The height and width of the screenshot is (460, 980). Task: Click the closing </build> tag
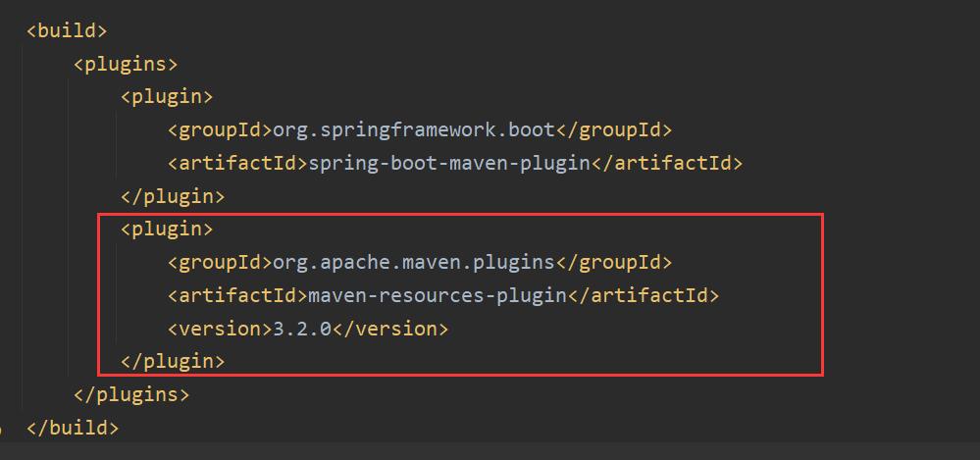point(73,429)
